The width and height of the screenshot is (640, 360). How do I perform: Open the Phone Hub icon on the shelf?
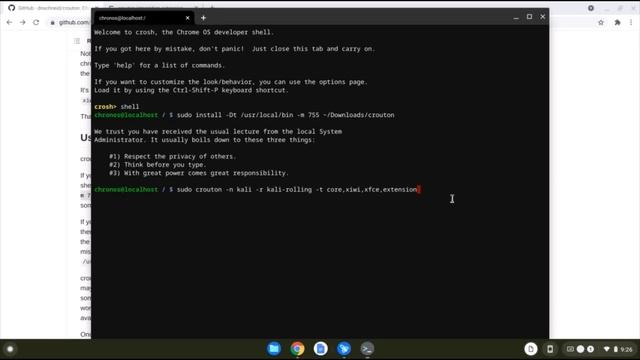(x=550, y=349)
